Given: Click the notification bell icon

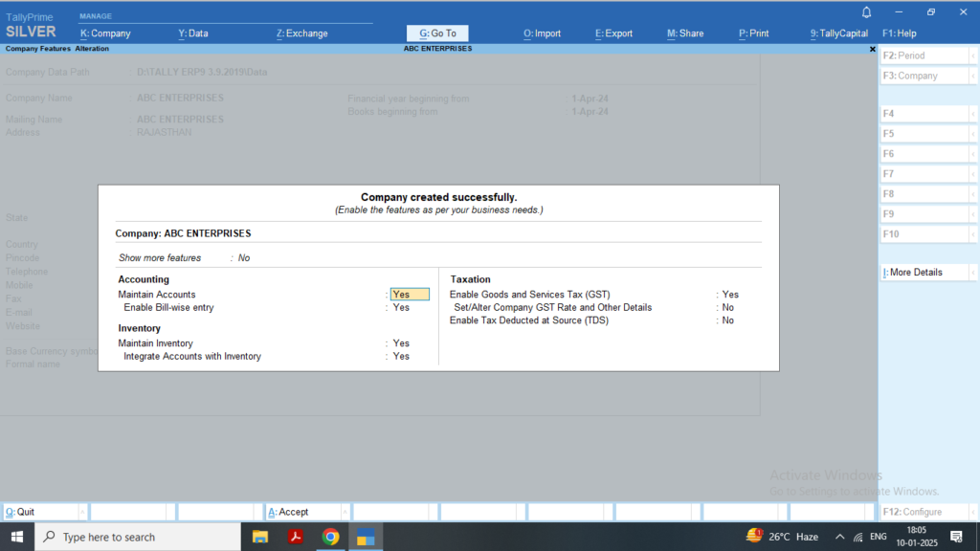Looking at the screenshot, I should tap(867, 12).
